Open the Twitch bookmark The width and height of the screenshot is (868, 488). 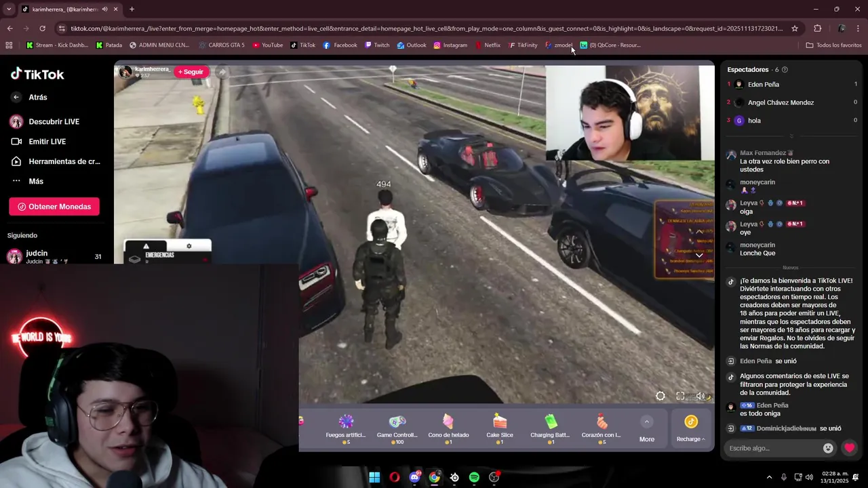pyautogui.click(x=377, y=45)
